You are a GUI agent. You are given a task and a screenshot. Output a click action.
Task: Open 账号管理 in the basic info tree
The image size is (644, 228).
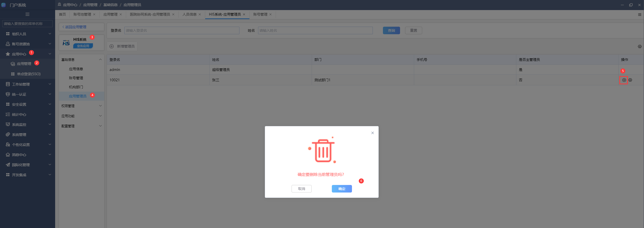76,78
